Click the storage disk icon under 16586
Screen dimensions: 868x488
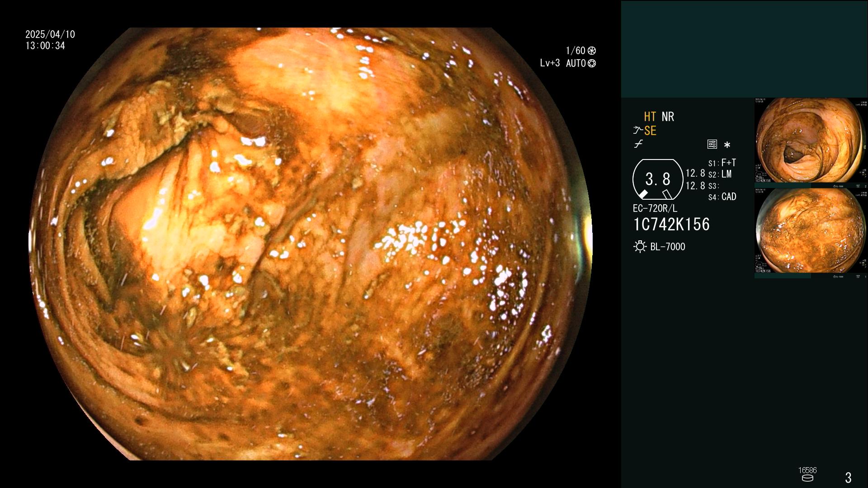[x=807, y=478]
